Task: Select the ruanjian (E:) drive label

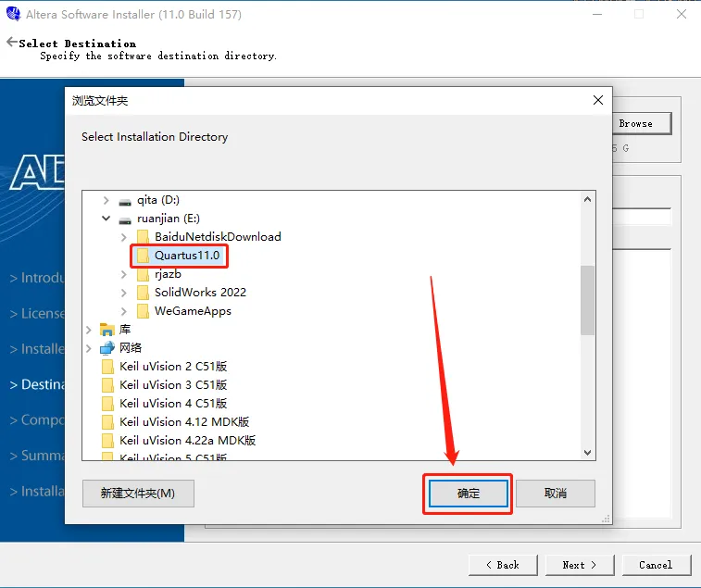Action: pos(169,219)
